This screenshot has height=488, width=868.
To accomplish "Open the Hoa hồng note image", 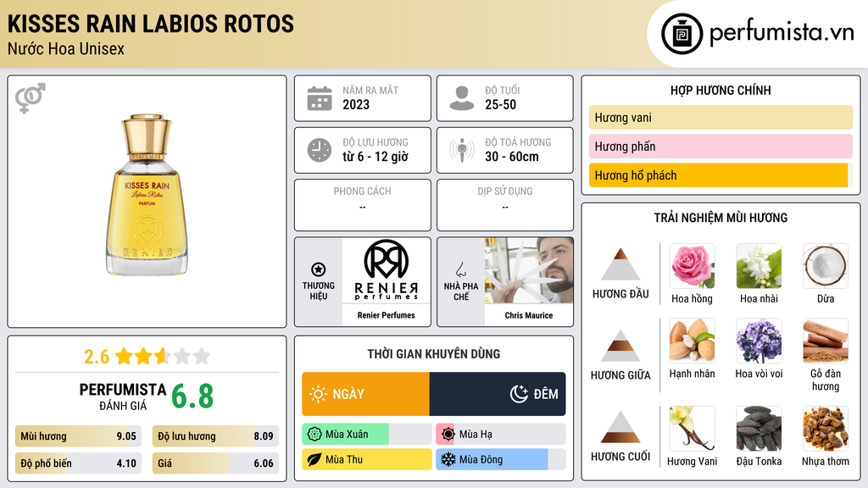I will (692, 266).
